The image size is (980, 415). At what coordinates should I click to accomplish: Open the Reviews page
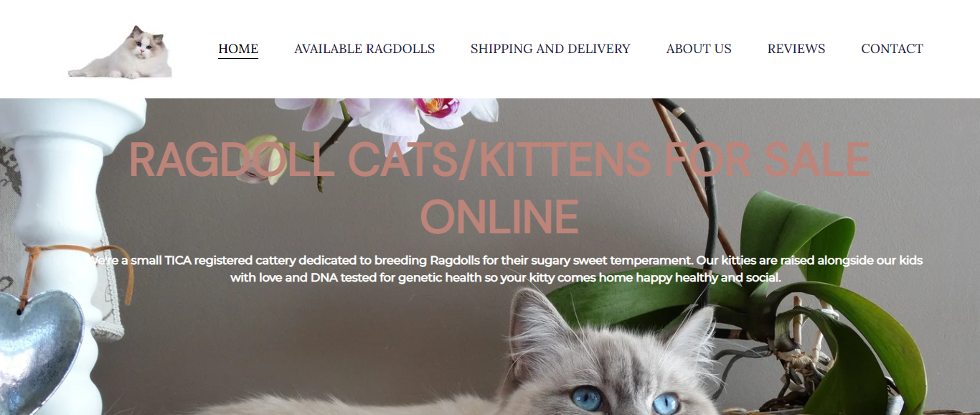tap(796, 49)
